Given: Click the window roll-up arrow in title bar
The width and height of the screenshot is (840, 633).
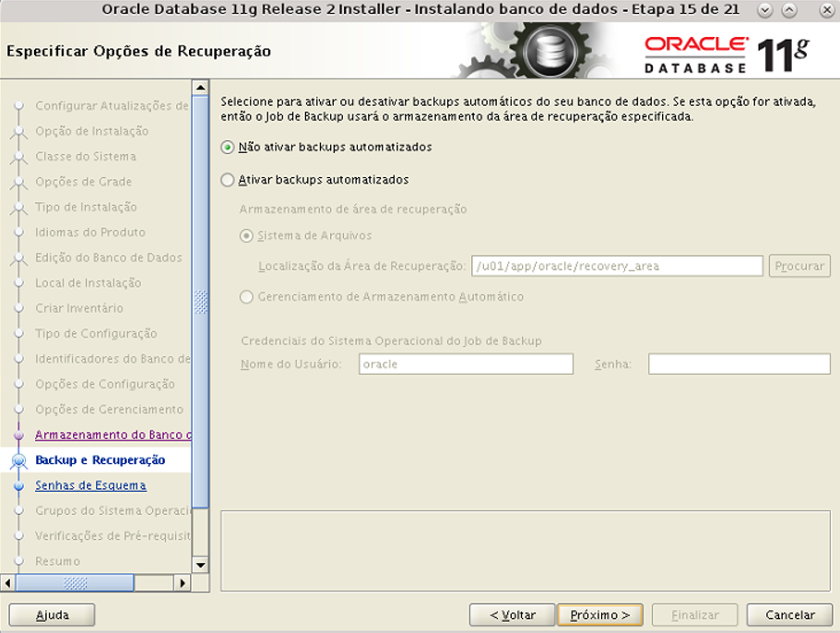Looking at the screenshot, I should (x=789, y=9).
